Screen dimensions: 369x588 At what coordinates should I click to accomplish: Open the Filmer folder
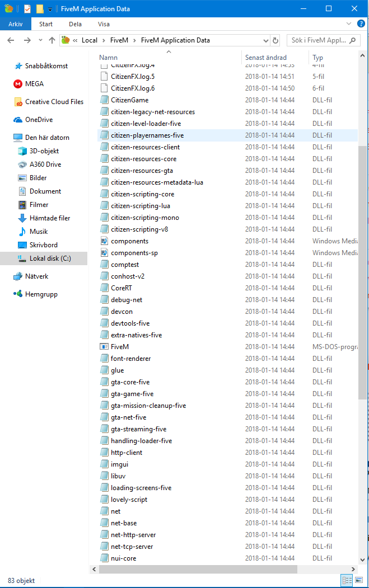pos(33,205)
